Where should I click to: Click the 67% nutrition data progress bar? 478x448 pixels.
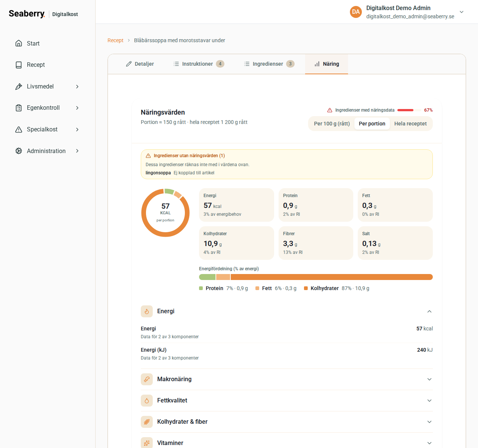pyautogui.click(x=409, y=110)
